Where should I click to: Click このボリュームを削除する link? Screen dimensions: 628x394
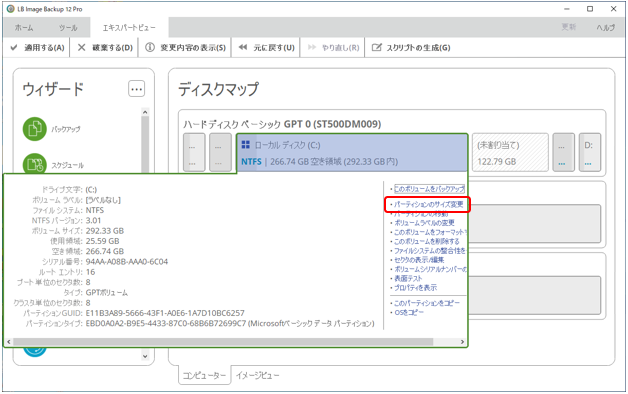point(427,241)
